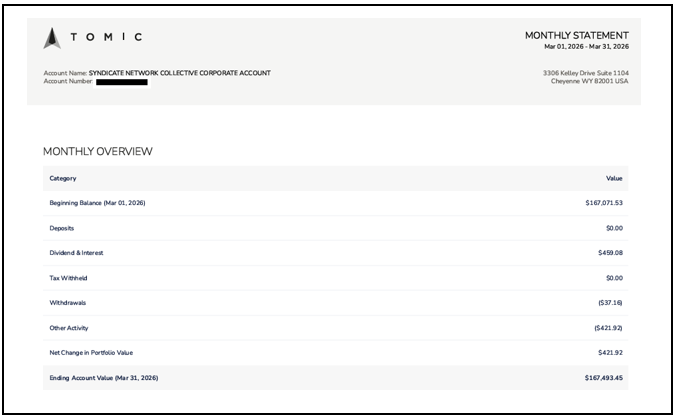Select the Tax Withheld row label
Screen dimensions: 675x418
click(68, 278)
